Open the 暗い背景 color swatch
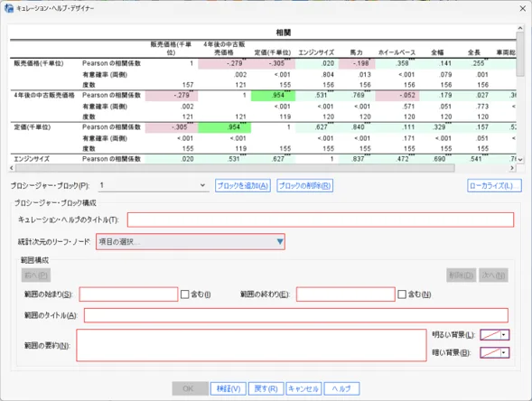The height and width of the screenshot is (401, 532). [490, 352]
